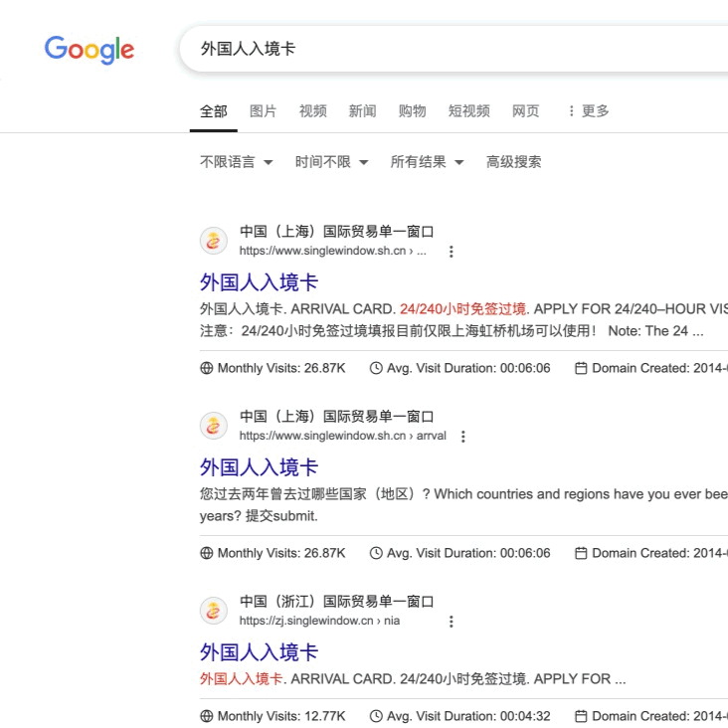Click the clock icon beside Avg. Visit Duration: 00:04:32
Viewport: 728px width, 728px height.
(376, 716)
